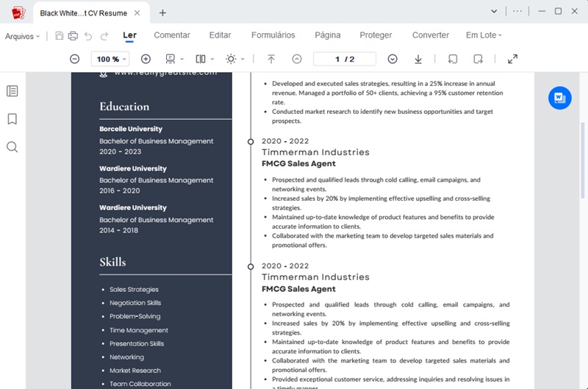
Task: Click the Sales Strategies list item
Action: point(134,289)
